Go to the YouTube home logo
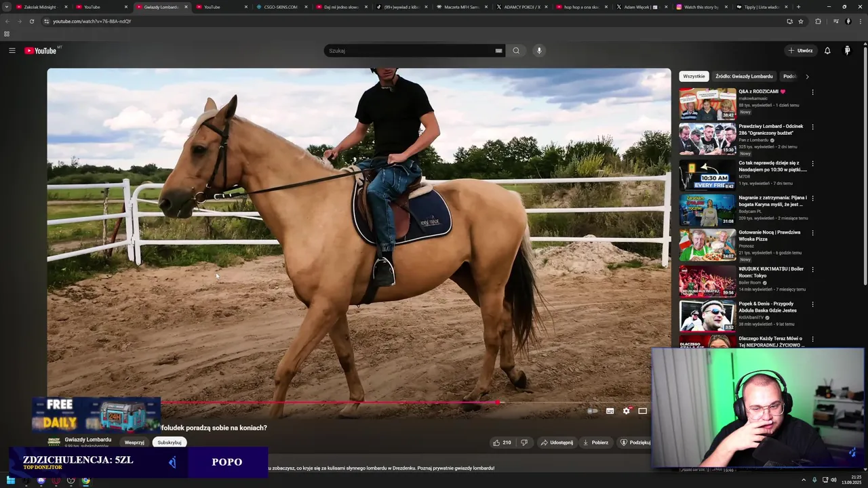This screenshot has height=488, width=868. pos(42,51)
